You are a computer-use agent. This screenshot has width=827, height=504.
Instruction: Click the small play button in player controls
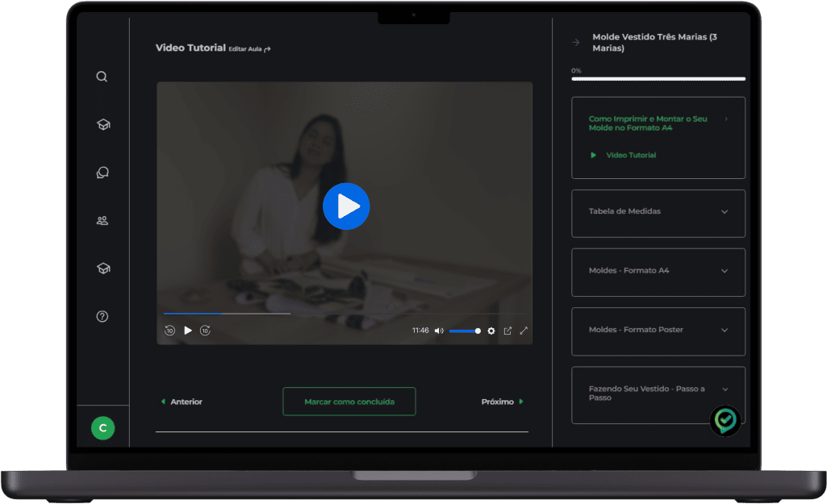point(188,331)
